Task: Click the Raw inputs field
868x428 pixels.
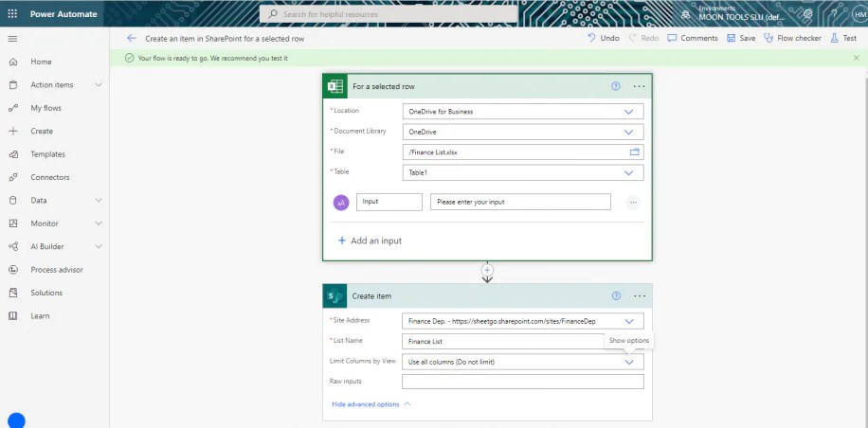Action: (523, 382)
